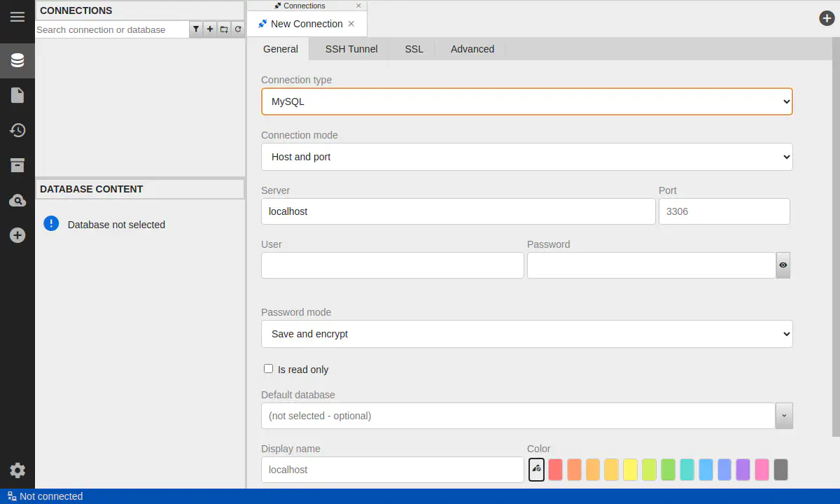Expand the Default database dropdown arrow
This screenshot has height=504, width=840.
(784, 416)
